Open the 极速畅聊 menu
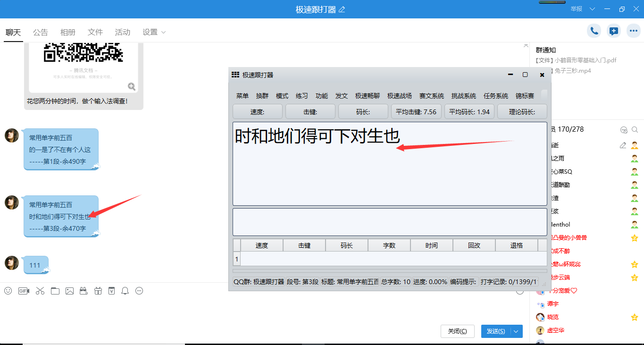This screenshot has width=644, height=345. click(x=368, y=96)
